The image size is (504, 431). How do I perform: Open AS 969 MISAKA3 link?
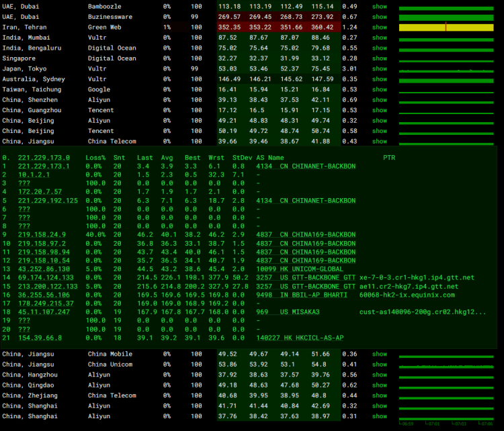(262, 312)
